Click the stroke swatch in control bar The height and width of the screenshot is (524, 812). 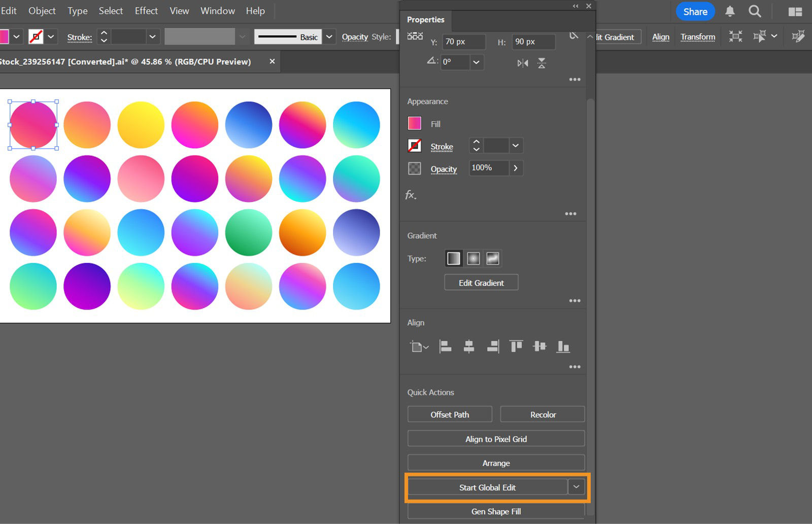[36, 37]
